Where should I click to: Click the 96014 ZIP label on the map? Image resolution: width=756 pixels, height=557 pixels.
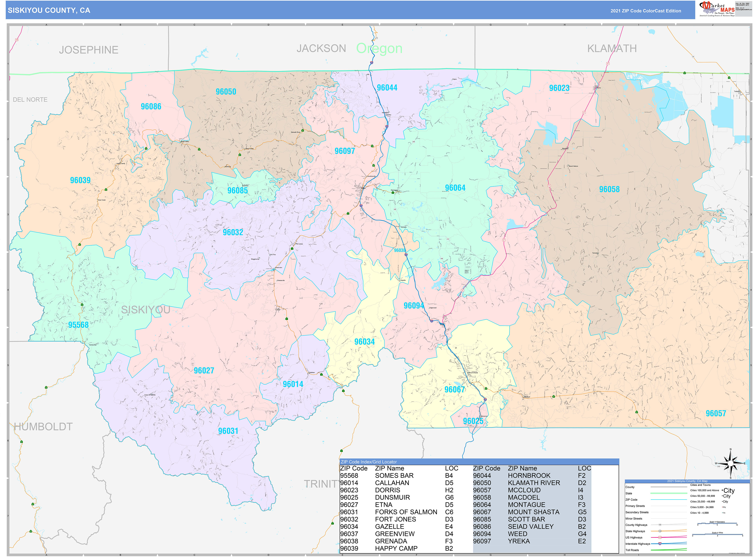click(293, 384)
